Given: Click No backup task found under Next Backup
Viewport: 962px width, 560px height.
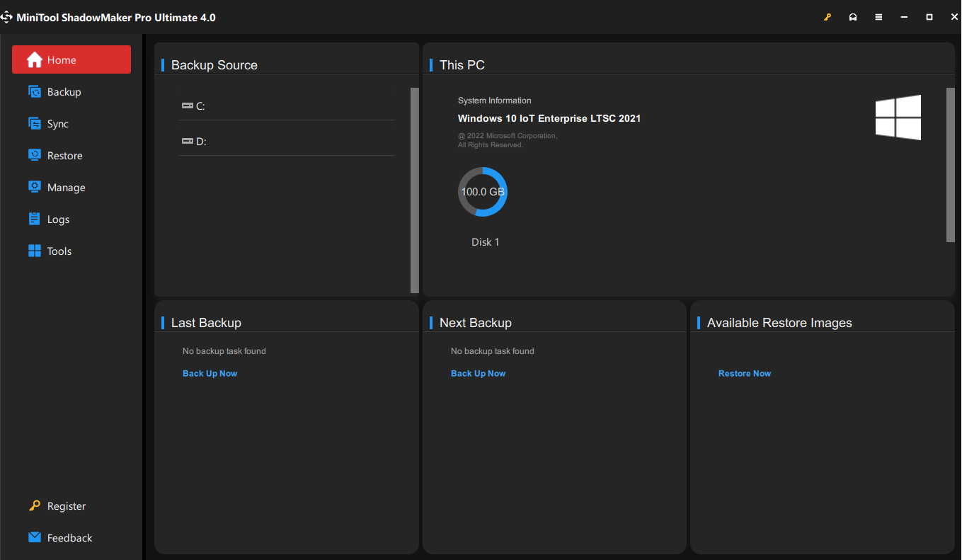Looking at the screenshot, I should click(x=493, y=351).
